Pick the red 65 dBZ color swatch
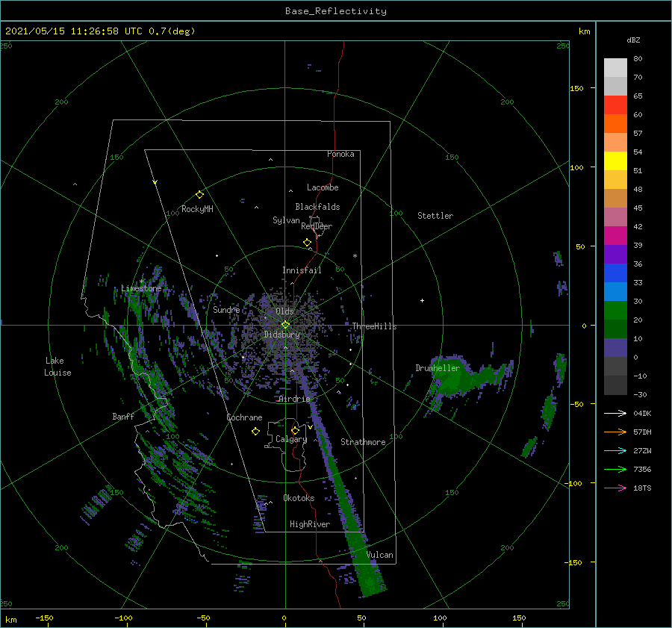Image resolution: width=672 pixels, height=628 pixels. (615, 105)
